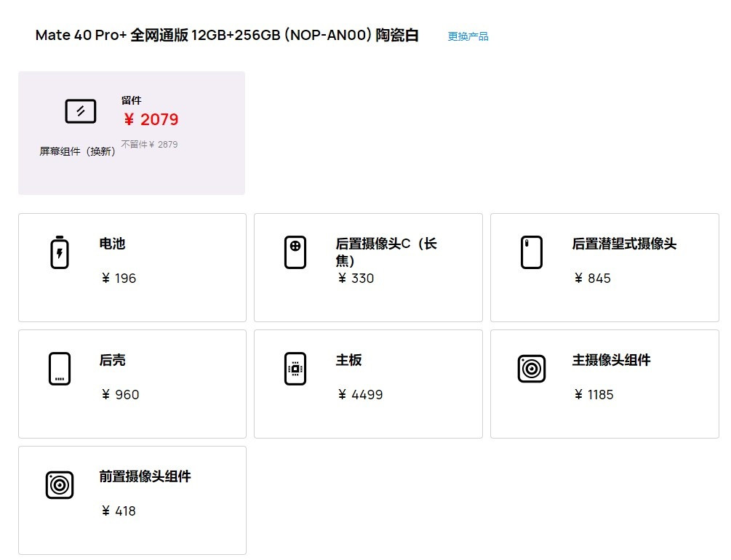This screenshot has width=731, height=560.
Task: Click the ¥ 1185 price
Action: coord(594,395)
